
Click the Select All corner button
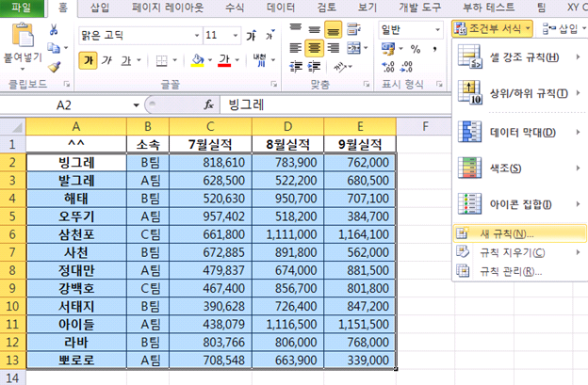coord(13,126)
